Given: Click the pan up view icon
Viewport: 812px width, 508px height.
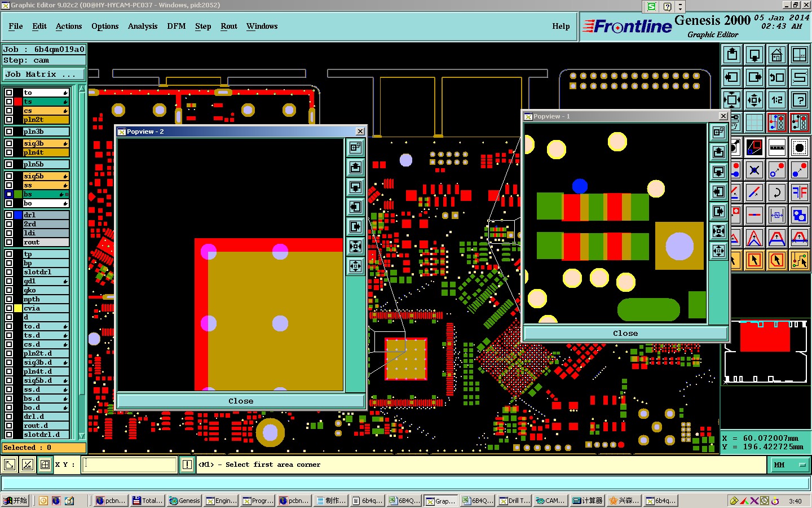Looking at the screenshot, I should pos(732,55).
